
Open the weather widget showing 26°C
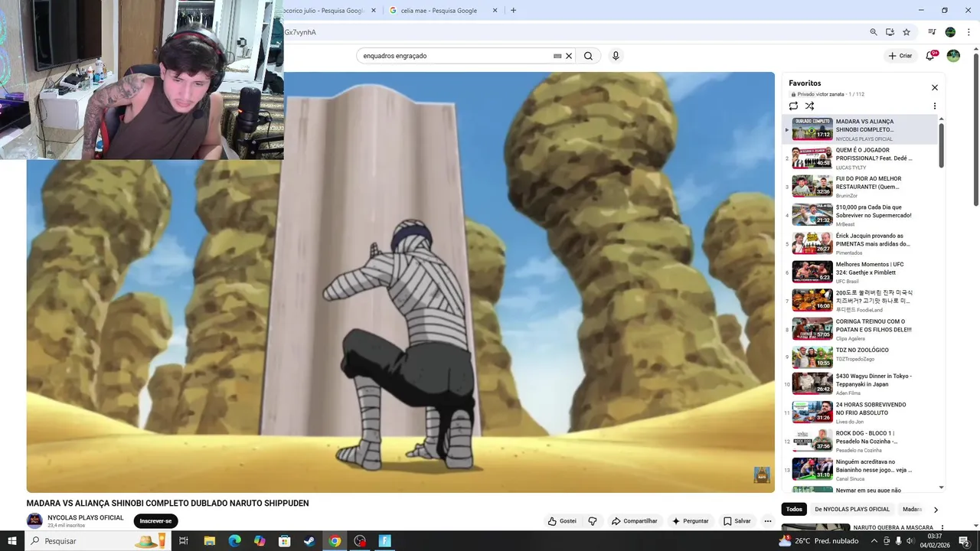[818, 541]
